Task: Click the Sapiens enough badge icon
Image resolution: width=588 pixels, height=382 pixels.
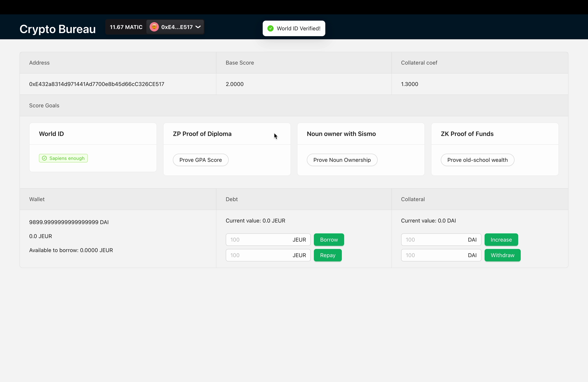Action: tap(45, 158)
